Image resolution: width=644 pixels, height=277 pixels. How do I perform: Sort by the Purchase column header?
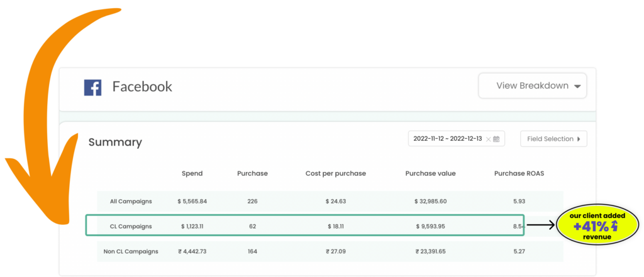[252, 173]
